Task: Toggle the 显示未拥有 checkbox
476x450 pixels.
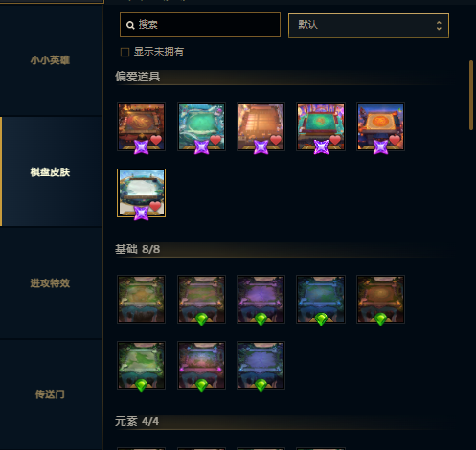Action: pyautogui.click(x=125, y=52)
